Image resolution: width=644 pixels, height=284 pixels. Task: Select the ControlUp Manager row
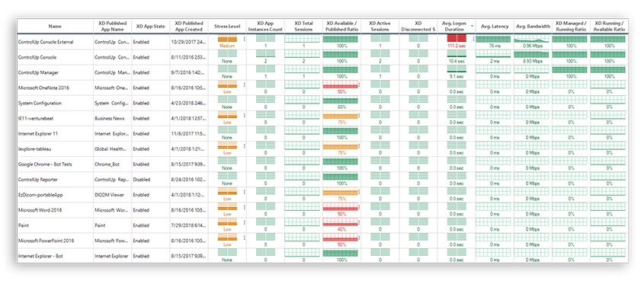pyautogui.click(x=322, y=72)
